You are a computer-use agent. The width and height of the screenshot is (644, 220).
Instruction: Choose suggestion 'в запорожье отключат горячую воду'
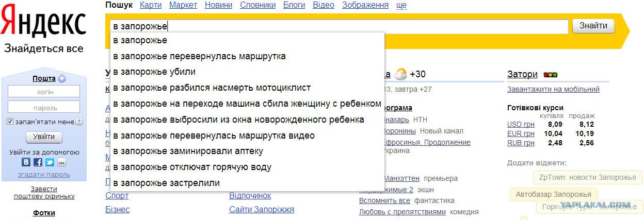[247, 167]
